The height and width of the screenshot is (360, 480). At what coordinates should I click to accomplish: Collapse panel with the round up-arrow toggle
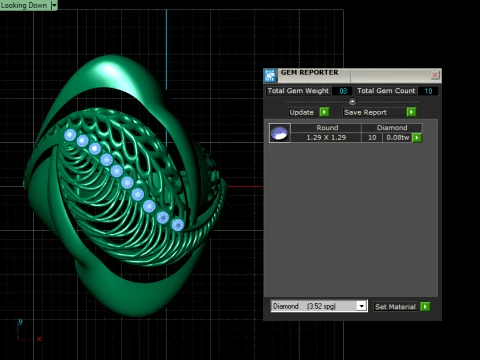tap(352, 101)
